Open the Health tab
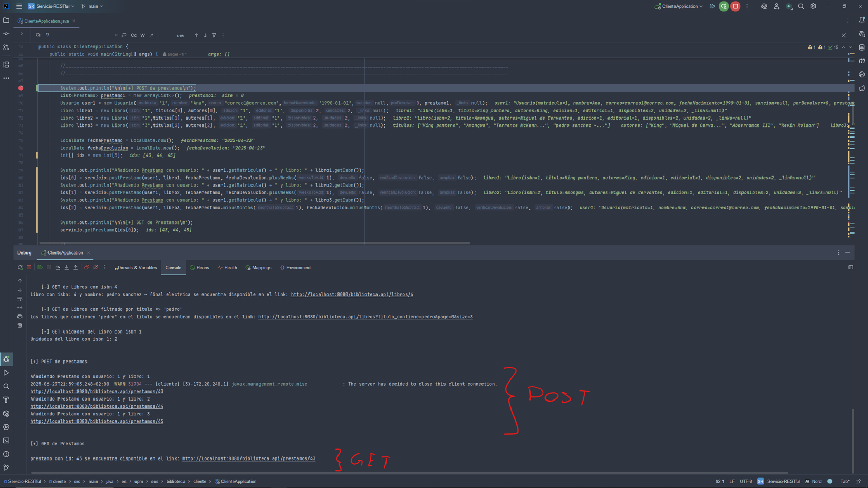The height and width of the screenshot is (488, 868). [228, 268]
